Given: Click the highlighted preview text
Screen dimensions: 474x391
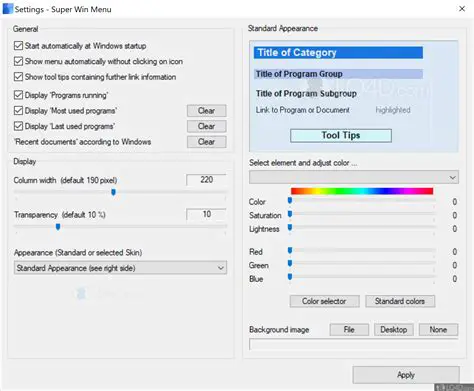Looking at the screenshot, I should click(x=393, y=110).
